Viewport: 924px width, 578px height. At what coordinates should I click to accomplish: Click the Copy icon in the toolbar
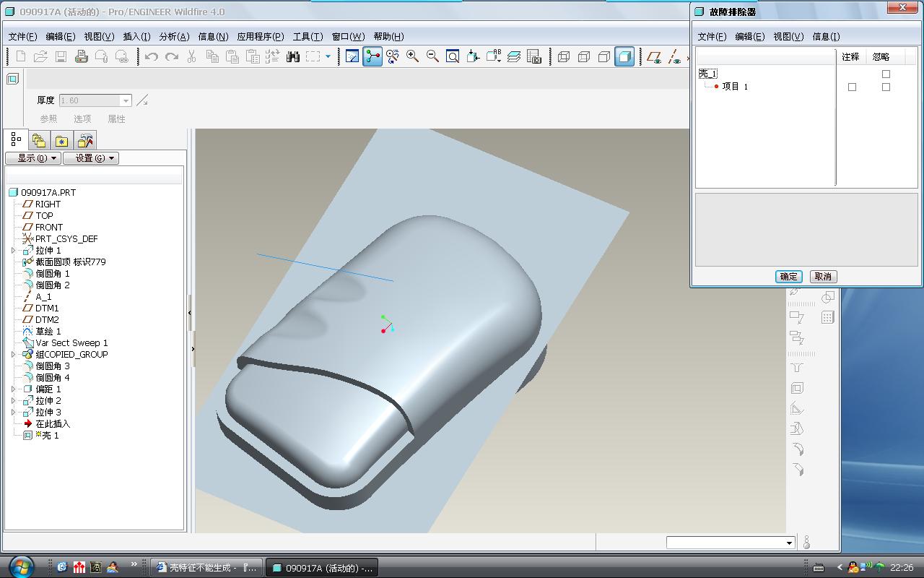point(212,56)
